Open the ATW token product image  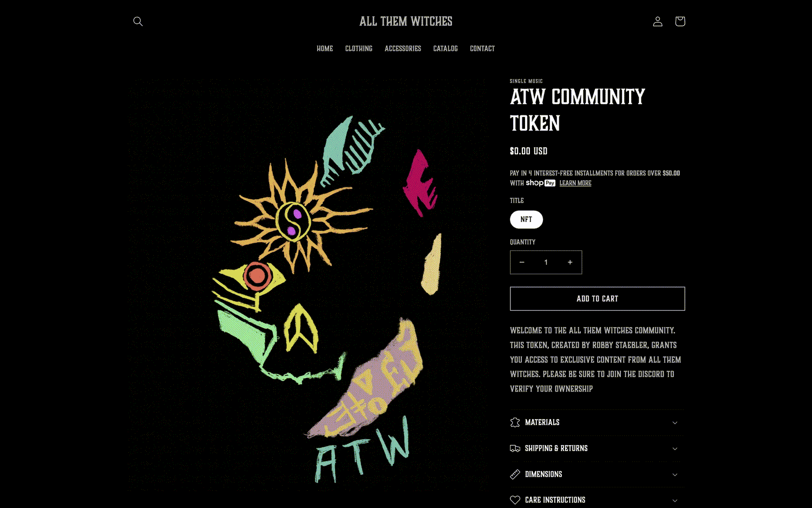tap(310, 284)
